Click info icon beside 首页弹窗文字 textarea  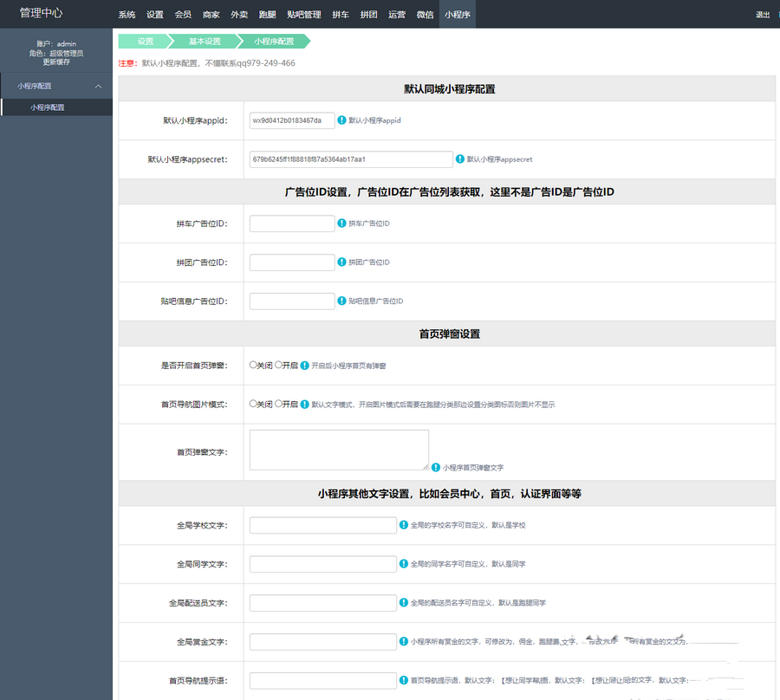[x=436, y=467]
